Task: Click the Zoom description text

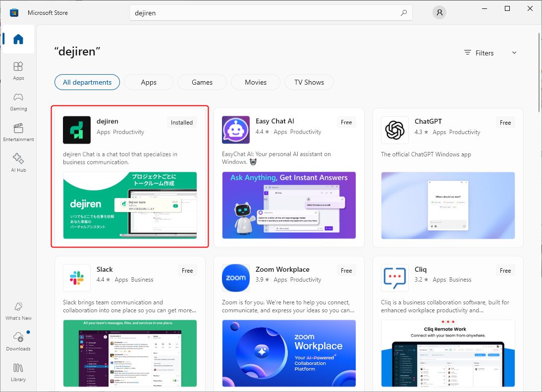Action: point(288,306)
